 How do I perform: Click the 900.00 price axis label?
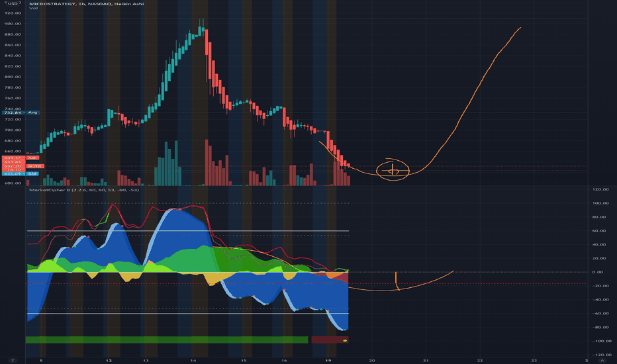click(13, 24)
